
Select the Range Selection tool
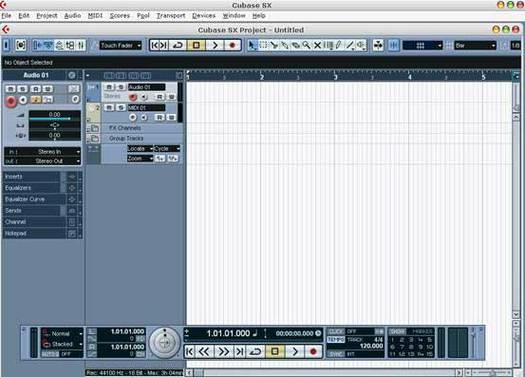pos(264,45)
